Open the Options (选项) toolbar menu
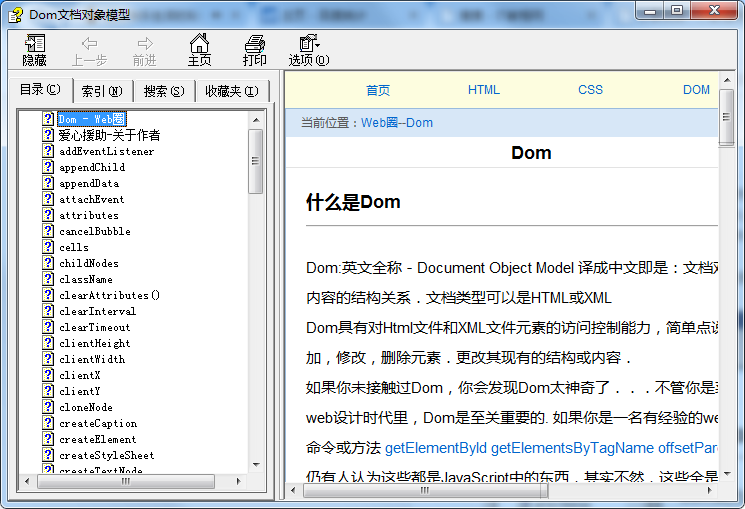Screen dimensions: 745x509 click(x=309, y=43)
